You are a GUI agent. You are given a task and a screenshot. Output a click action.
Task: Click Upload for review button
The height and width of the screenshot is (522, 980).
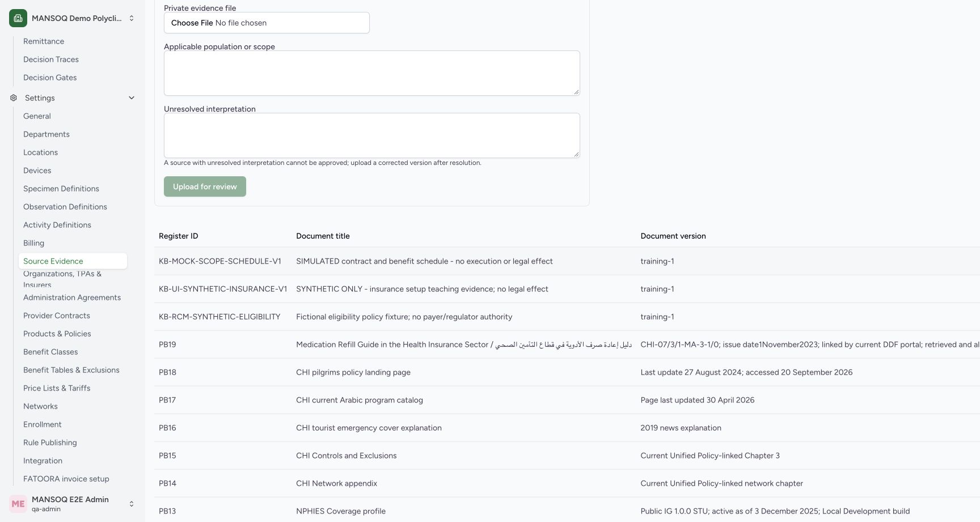click(x=205, y=186)
